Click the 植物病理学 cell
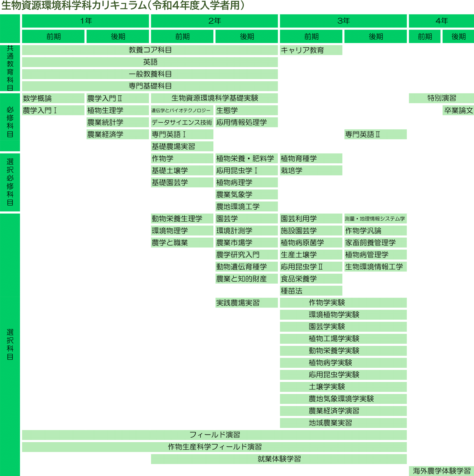This screenshot has height=476, width=474. [x=247, y=183]
